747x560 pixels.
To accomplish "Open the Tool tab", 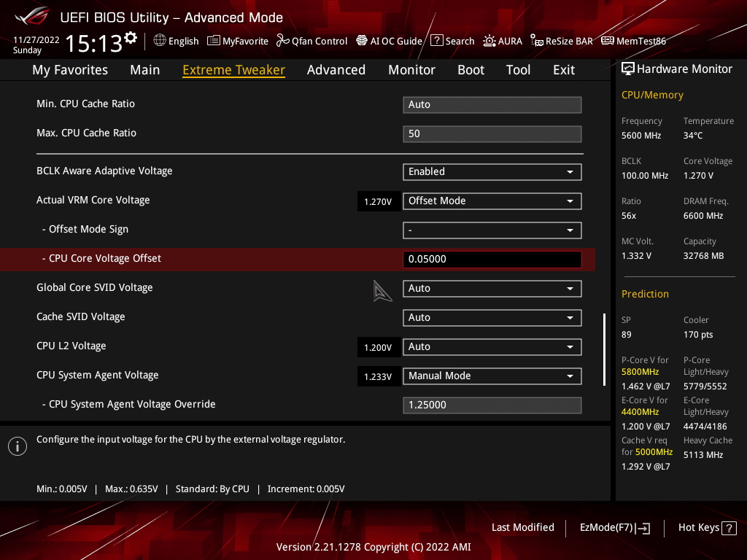I will click(518, 70).
